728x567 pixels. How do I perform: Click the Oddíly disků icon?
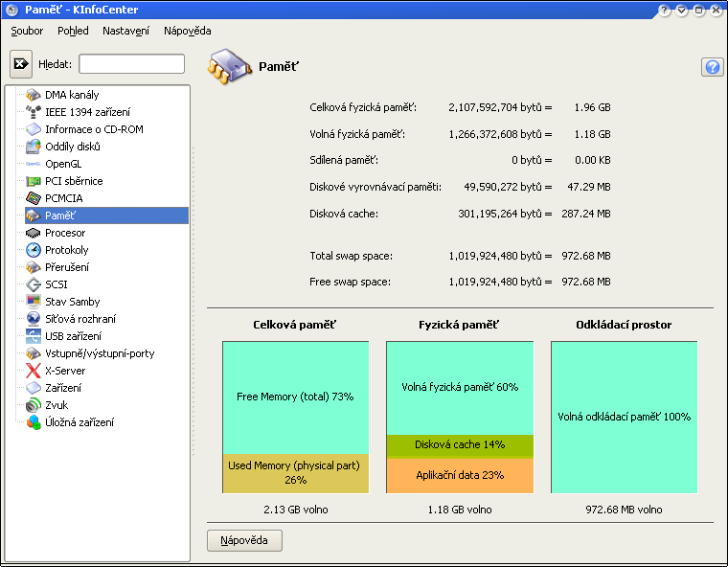click(34, 147)
